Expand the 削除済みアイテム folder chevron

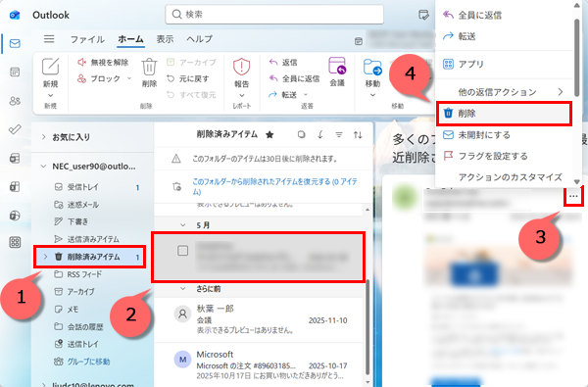(x=45, y=257)
